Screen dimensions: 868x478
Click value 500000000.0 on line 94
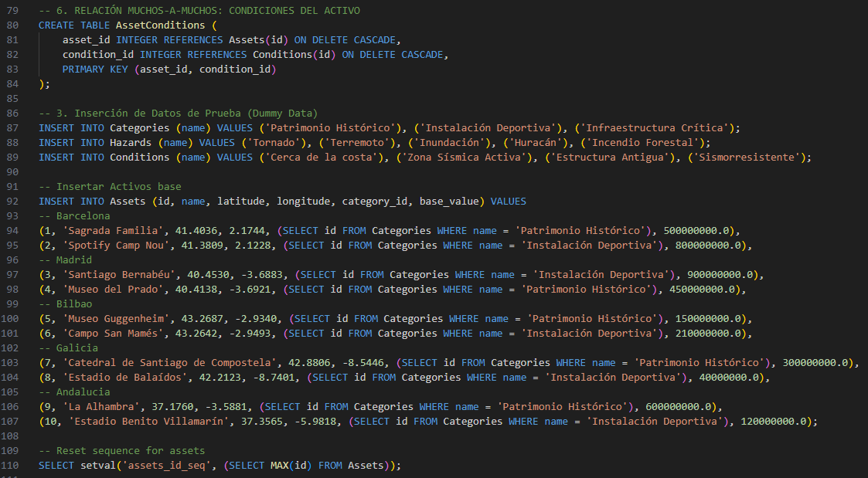[x=697, y=231]
